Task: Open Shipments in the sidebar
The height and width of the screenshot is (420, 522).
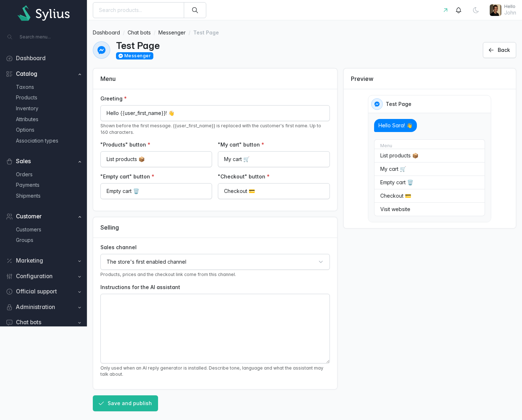Action: click(28, 196)
